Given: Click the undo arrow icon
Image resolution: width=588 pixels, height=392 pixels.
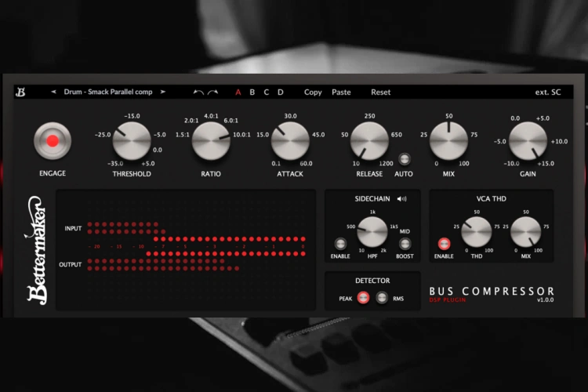Looking at the screenshot, I should (x=198, y=93).
